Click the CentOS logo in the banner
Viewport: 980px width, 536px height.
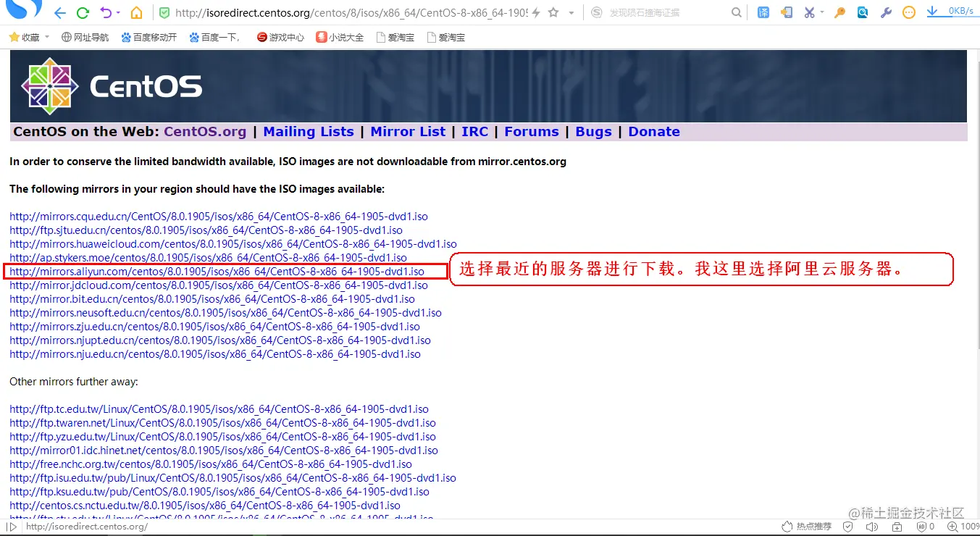point(112,86)
